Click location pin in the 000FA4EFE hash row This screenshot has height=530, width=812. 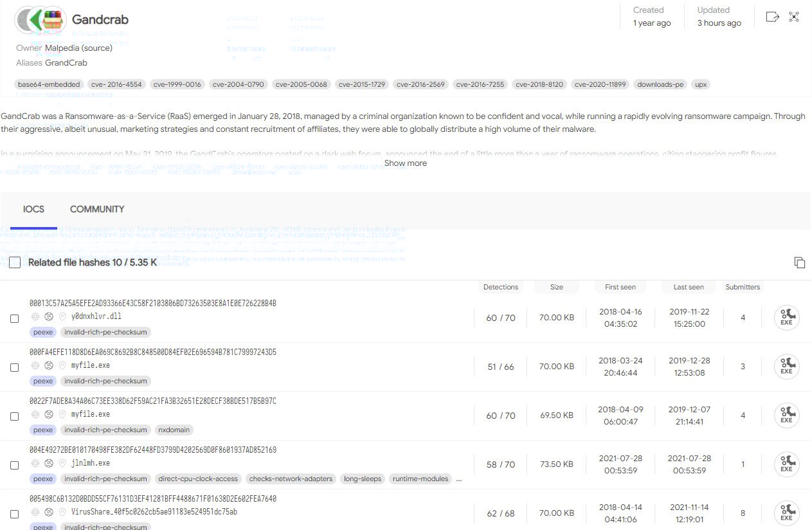(x=62, y=365)
